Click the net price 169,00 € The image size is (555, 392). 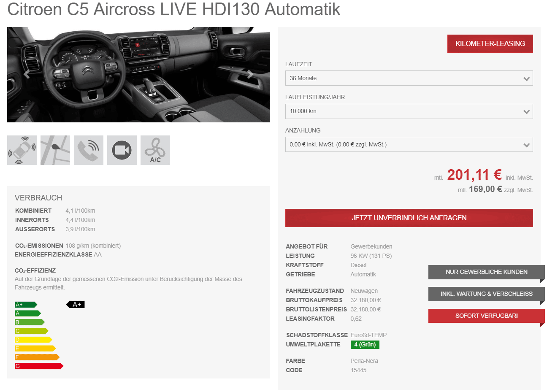tap(485, 189)
